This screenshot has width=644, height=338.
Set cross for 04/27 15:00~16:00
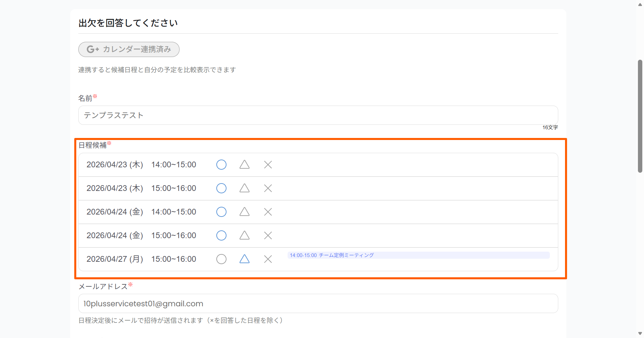(268, 259)
